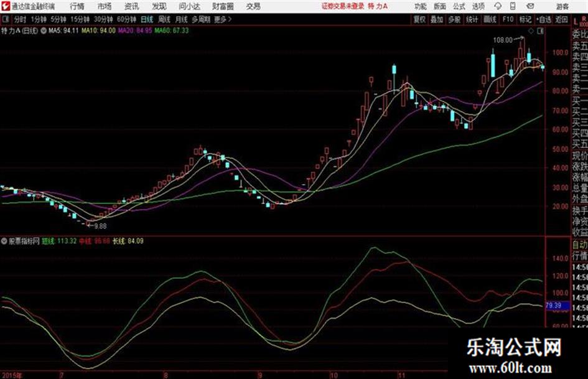The width and height of the screenshot is (588, 379).
Task: Click the 叠加 overlay button
Action: [437, 19]
